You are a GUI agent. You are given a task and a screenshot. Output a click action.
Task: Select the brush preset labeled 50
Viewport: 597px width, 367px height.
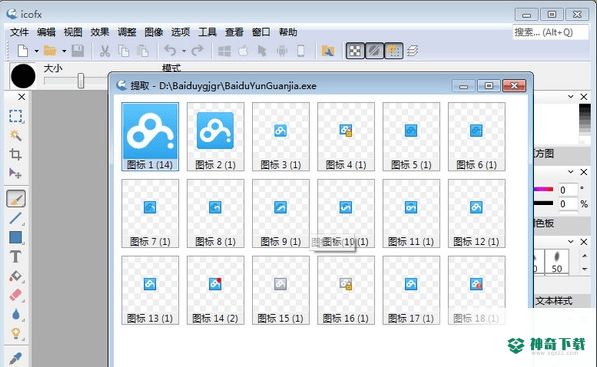pyautogui.click(x=557, y=262)
